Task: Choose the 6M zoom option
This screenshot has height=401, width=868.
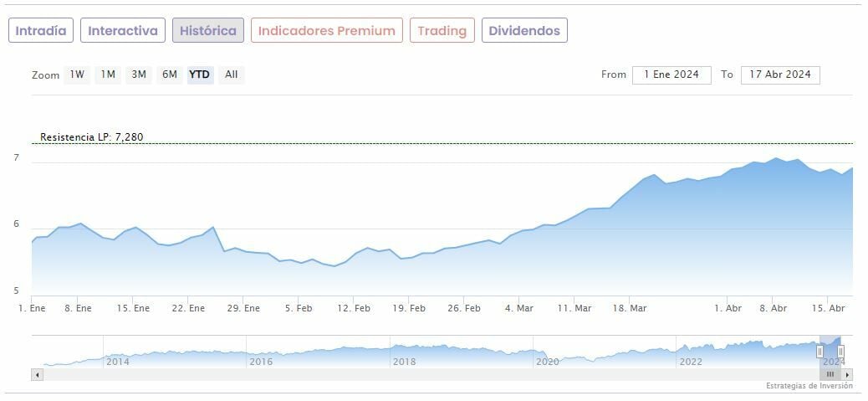Action: click(170, 75)
